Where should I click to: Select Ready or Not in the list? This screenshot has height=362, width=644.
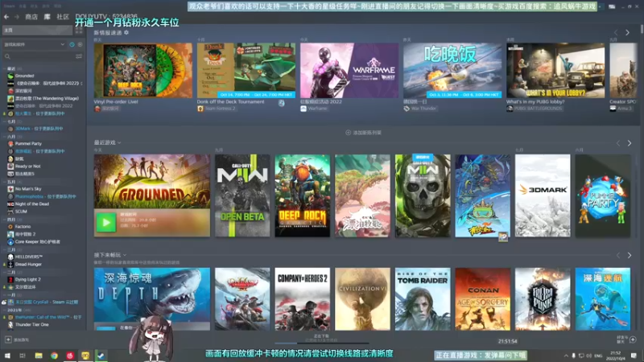(x=27, y=167)
